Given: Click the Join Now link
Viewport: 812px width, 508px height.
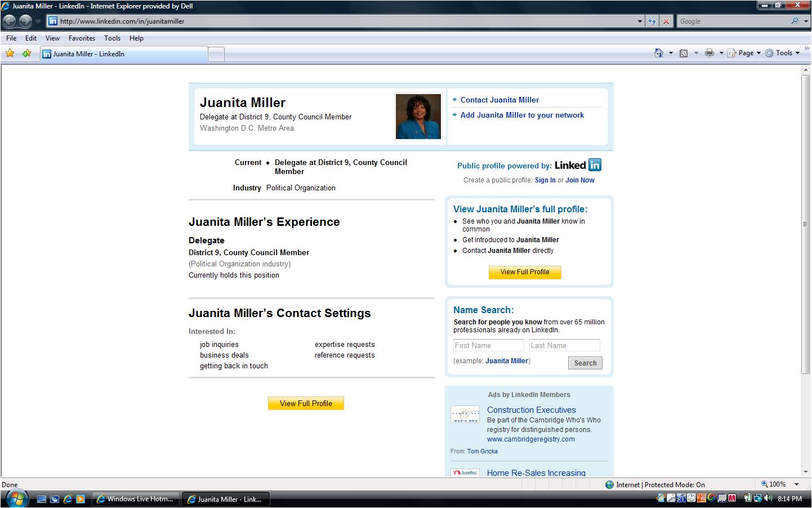Looking at the screenshot, I should point(580,180).
